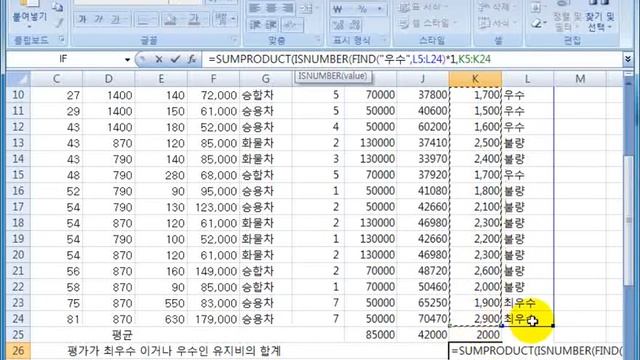Open Sort & Filter (정렬 및 필터) menu

[567, 16]
